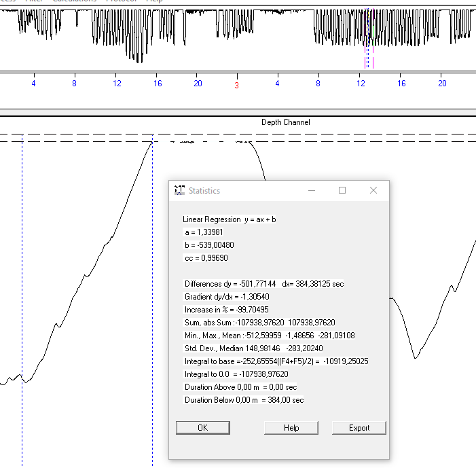This screenshot has width=476, height=468.
Task: Maximize the Statistics window
Action: [342, 191]
